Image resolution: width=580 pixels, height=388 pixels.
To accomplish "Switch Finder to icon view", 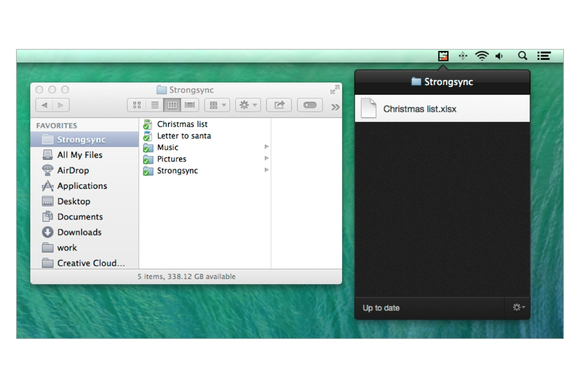I will coord(136,105).
